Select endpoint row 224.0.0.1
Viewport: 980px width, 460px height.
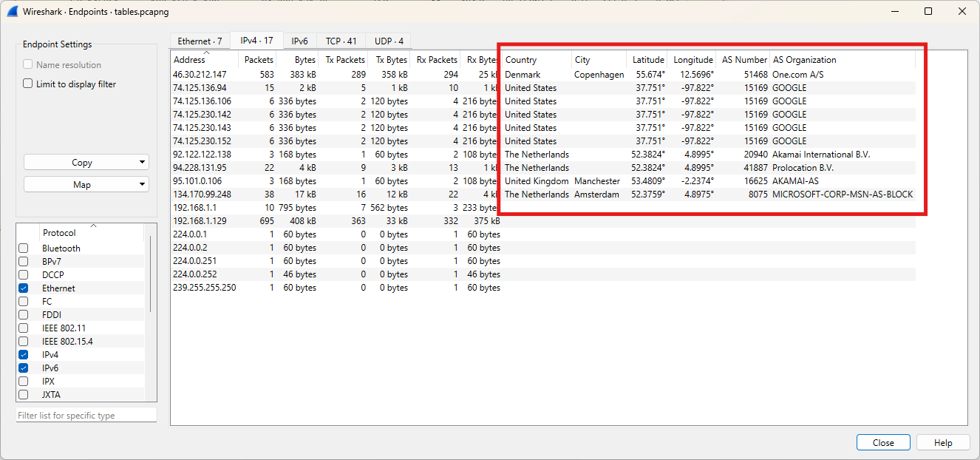click(x=543, y=234)
